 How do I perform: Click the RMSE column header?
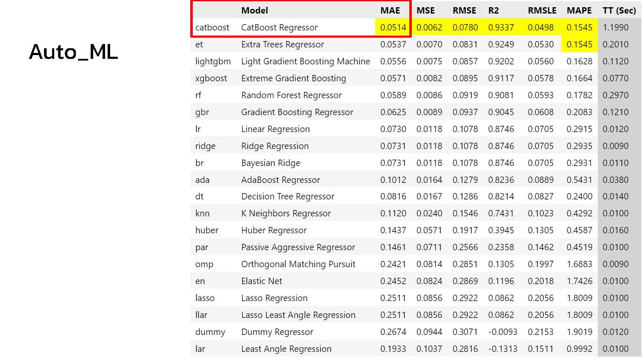point(464,11)
